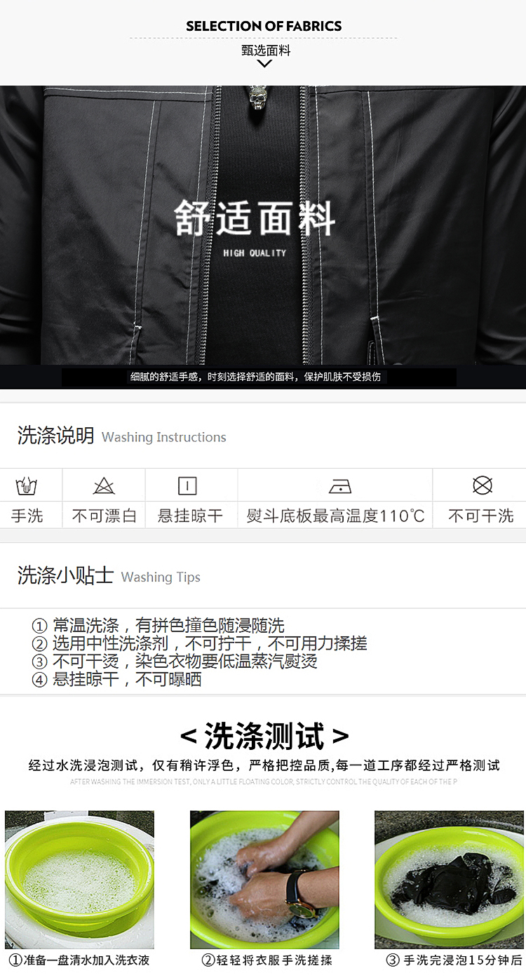526x980 pixels.
Task: Click the 悬挂晾干 label
Action: coord(190,516)
